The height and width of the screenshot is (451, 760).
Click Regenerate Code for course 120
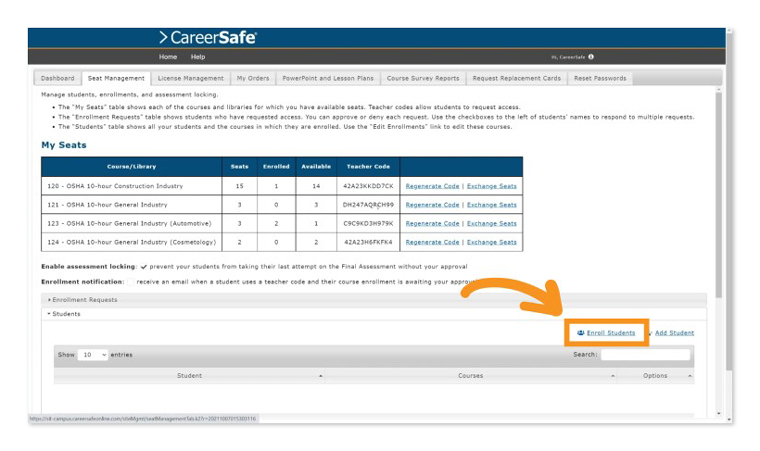(x=432, y=186)
